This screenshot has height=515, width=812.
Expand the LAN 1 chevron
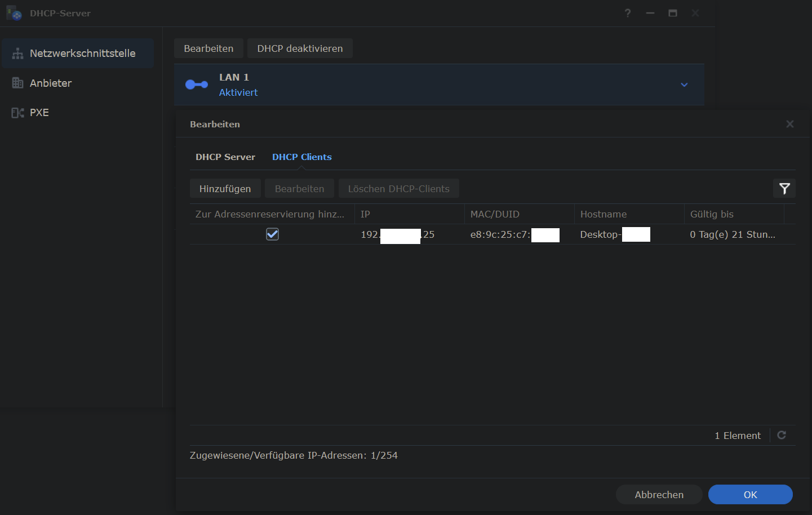684,85
